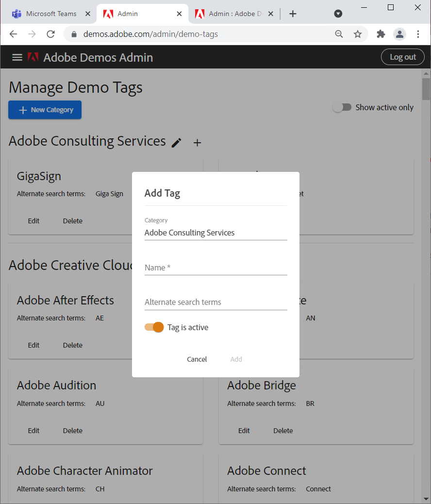Screen dimensions: 431x504
Task: Toggle Show active only switch
Action: pos(342,107)
